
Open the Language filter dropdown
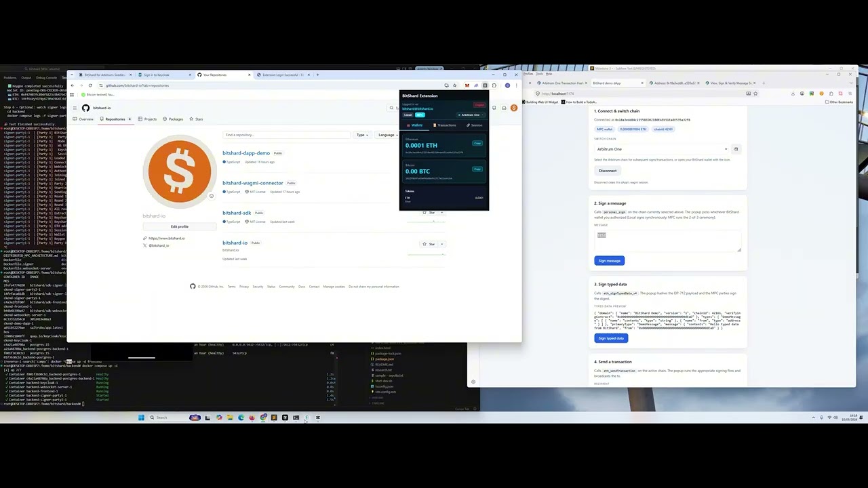pos(387,135)
